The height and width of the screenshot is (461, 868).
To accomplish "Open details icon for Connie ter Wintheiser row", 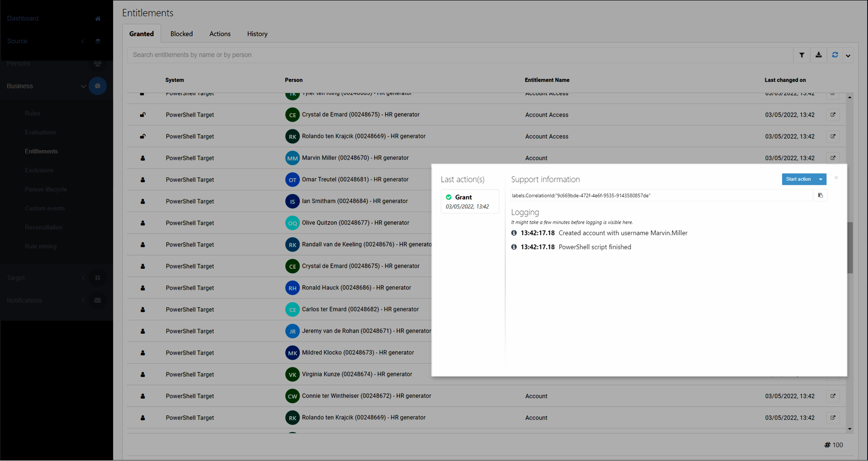I will coord(833,396).
